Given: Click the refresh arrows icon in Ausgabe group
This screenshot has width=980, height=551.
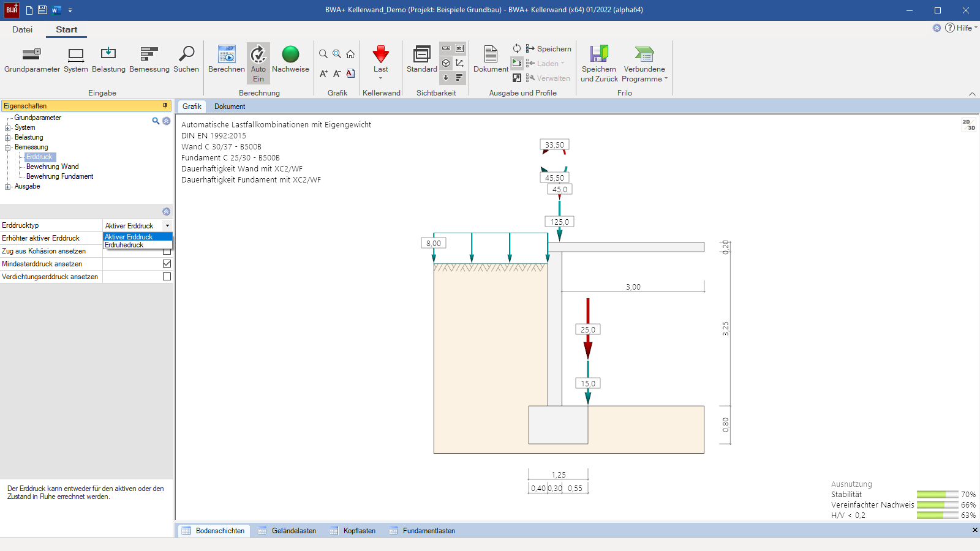Looking at the screenshot, I should (x=517, y=48).
